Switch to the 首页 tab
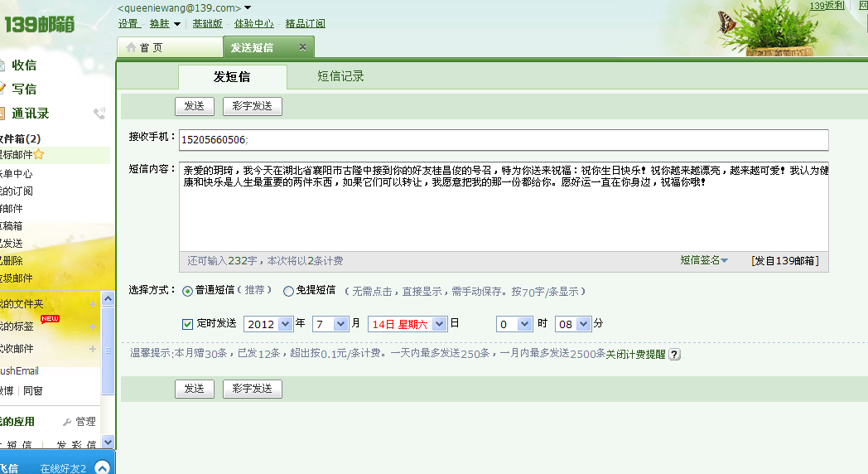Screen dimensions: 868x474 pos(170,47)
